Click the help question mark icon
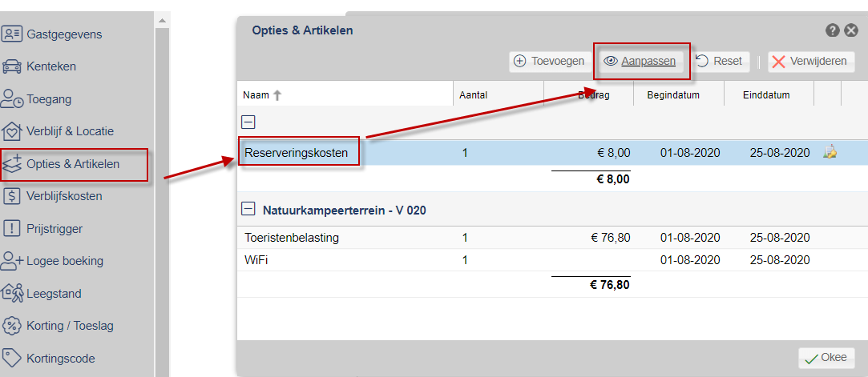Viewport: 868px width, 377px height. [x=833, y=30]
